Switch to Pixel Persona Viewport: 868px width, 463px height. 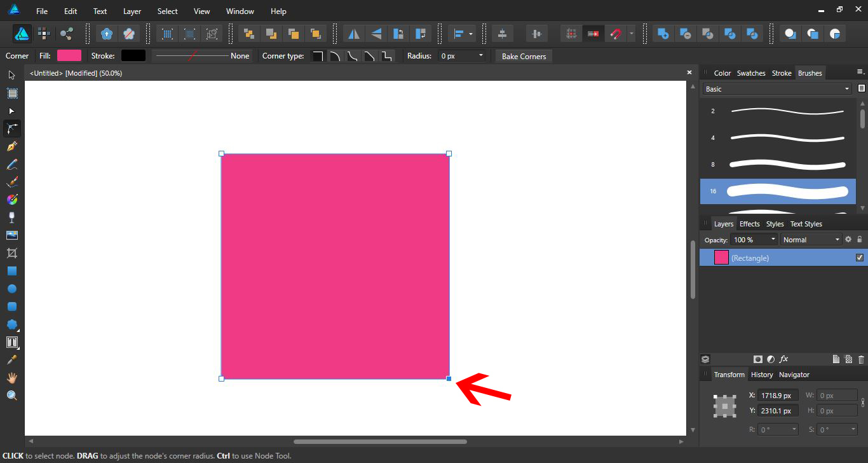44,34
